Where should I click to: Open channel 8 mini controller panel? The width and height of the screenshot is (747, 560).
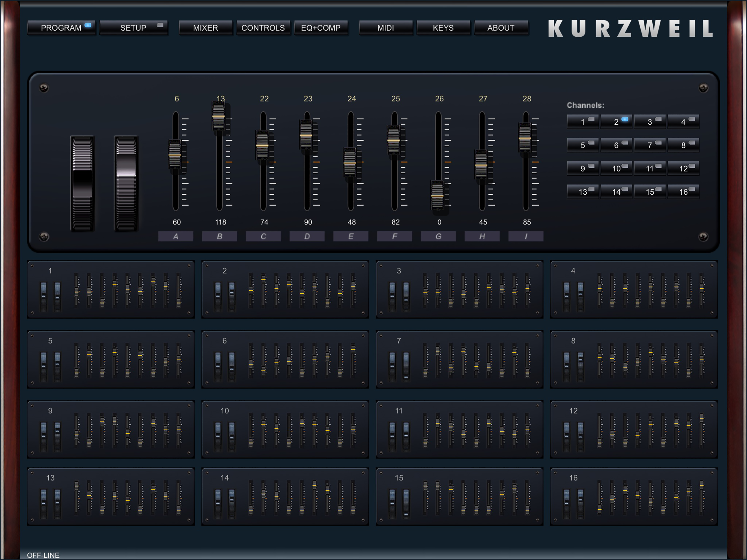[634, 359]
